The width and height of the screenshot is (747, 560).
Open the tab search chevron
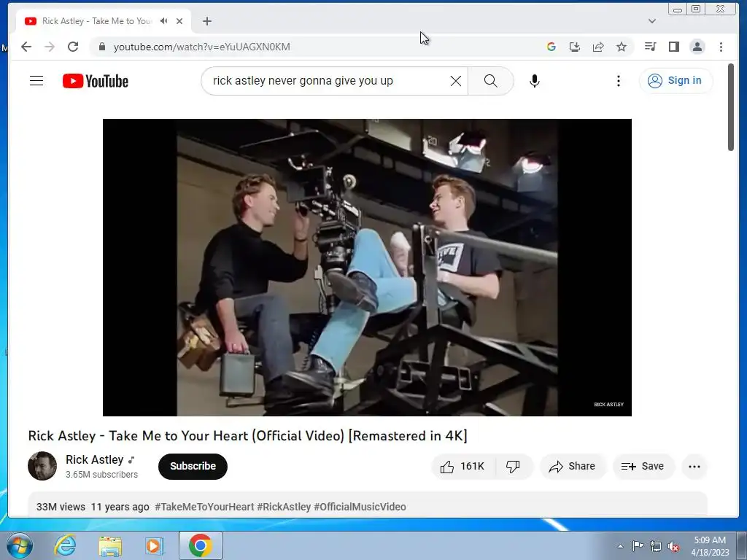click(x=652, y=21)
